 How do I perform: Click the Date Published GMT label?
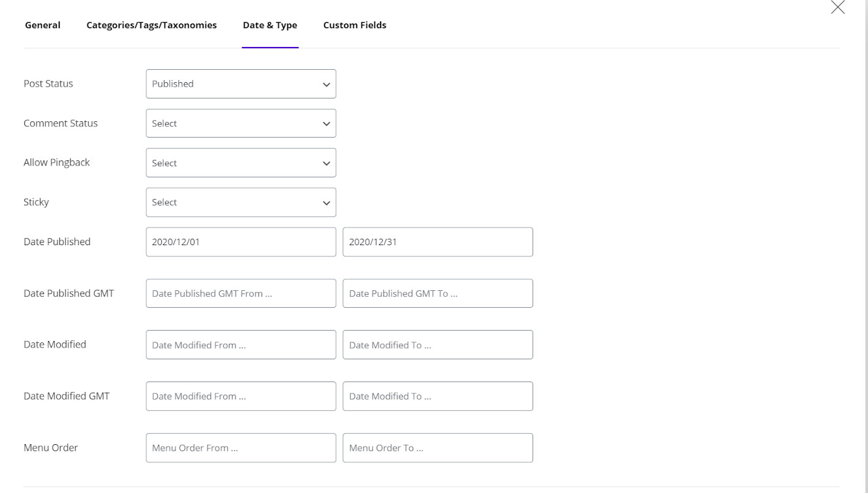69,293
